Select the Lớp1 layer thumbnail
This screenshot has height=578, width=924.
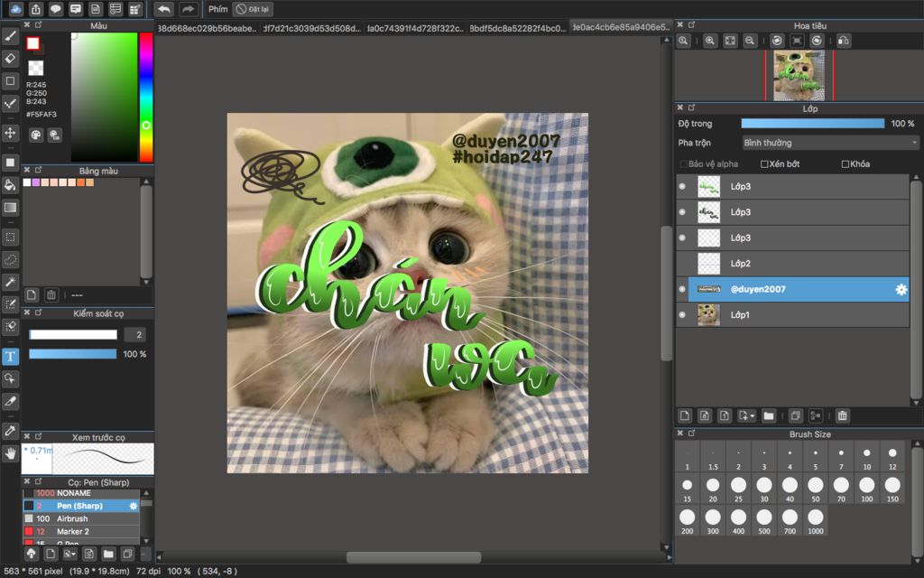coord(708,315)
